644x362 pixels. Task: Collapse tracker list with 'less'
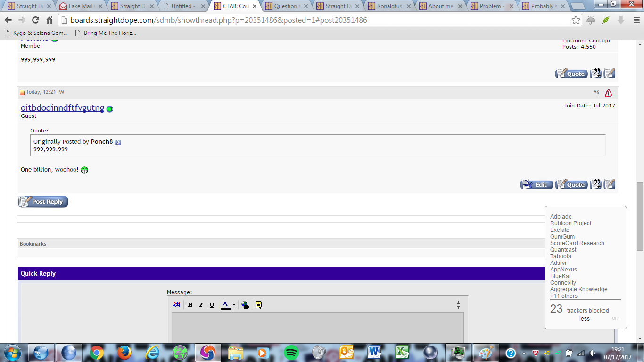point(584,319)
